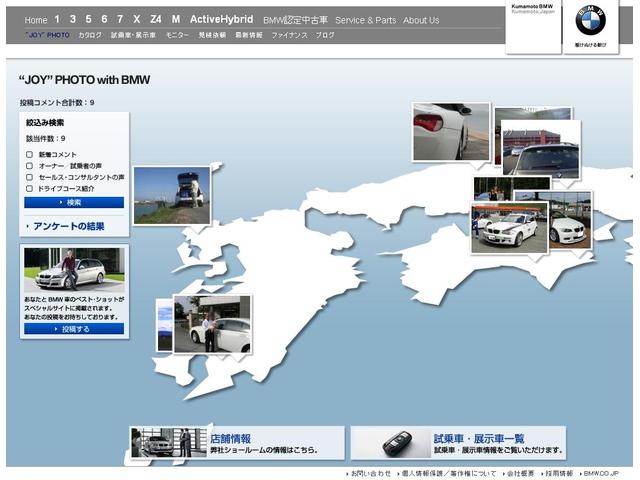Screen dimensions: 640x480
Task: Click the blue 検索 search button
Action: 74,202
